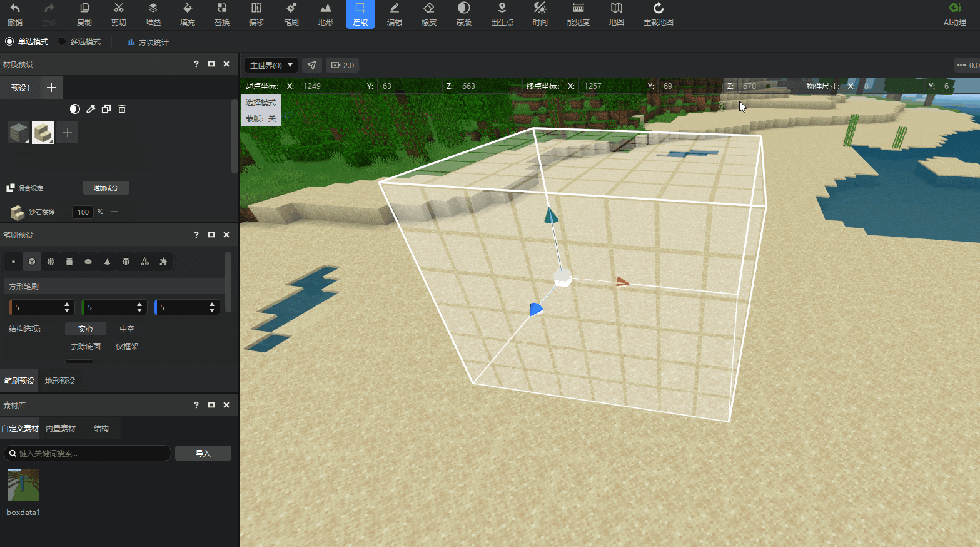
Task: Select the Fill (填充) bucket tool
Action: point(188,14)
